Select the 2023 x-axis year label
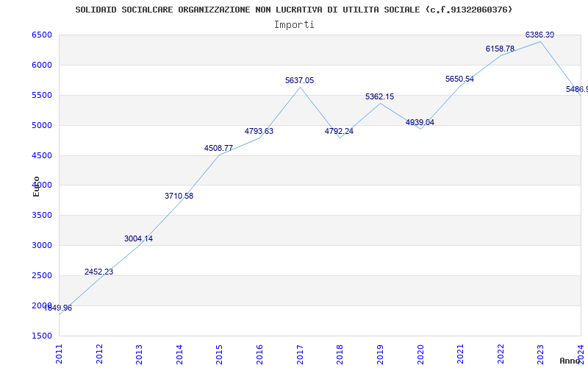The image size is (588, 368). (x=541, y=354)
